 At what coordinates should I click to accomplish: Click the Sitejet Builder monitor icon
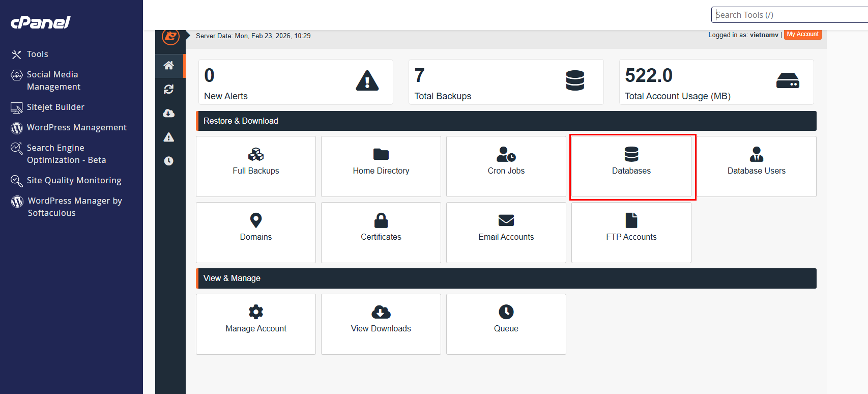click(x=17, y=107)
